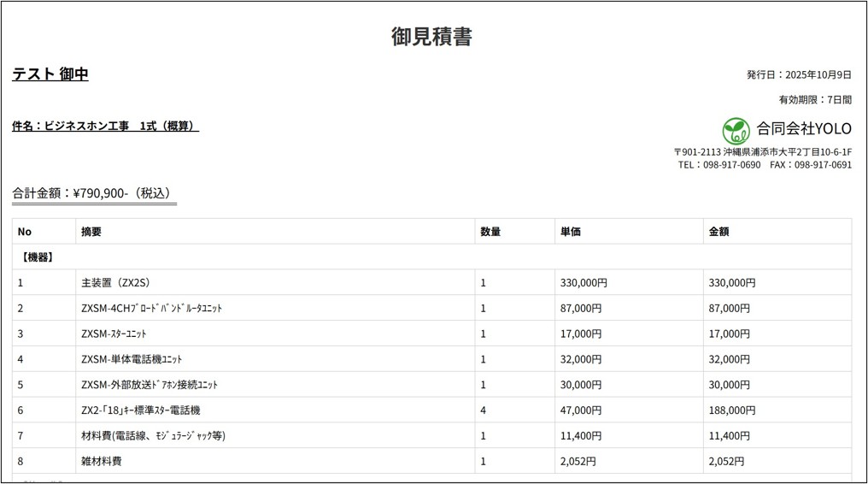868x484 pixels.
Task: Click the 188,000円 amount cell
Action: point(732,410)
